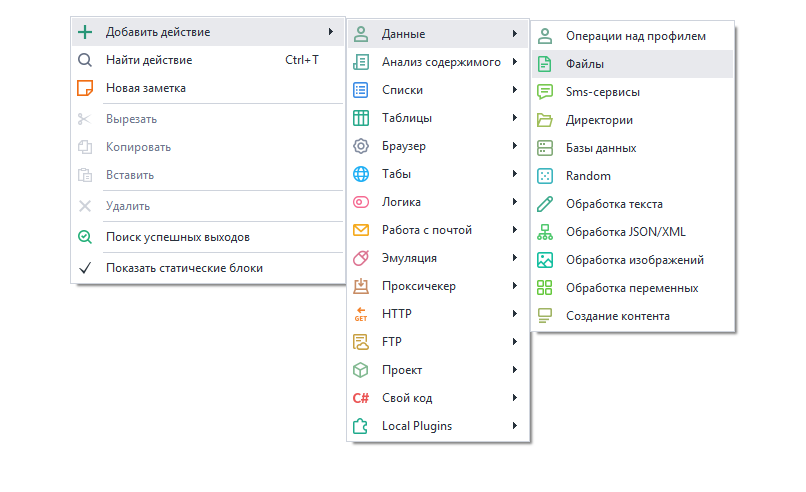The width and height of the screenshot is (806, 492).
Task: Click the Базы данных database icon
Action: pyautogui.click(x=545, y=148)
